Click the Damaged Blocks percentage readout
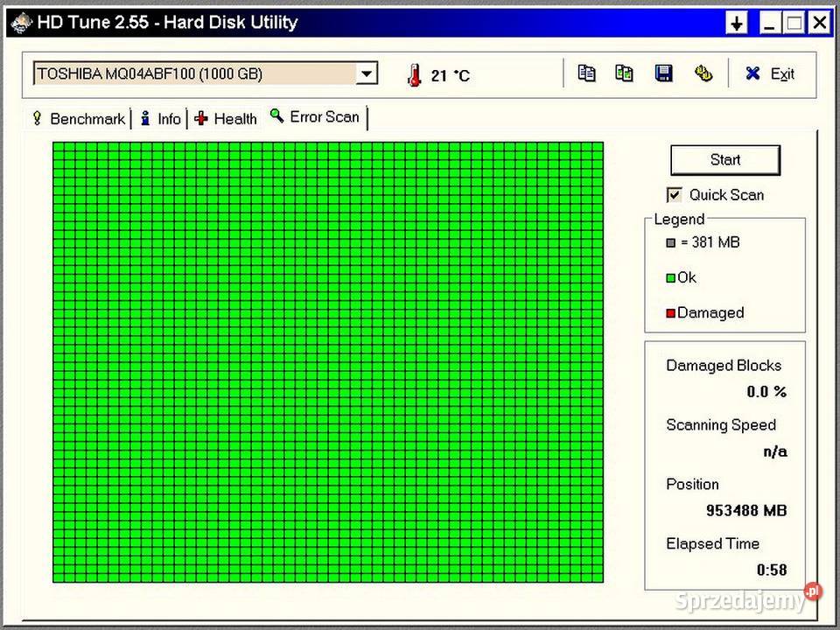The image size is (840, 630). (766, 392)
